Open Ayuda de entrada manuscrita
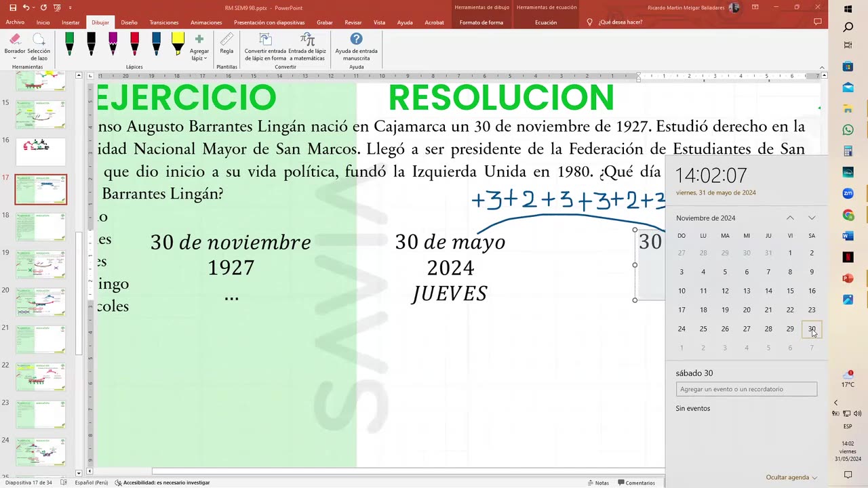 click(x=356, y=47)
